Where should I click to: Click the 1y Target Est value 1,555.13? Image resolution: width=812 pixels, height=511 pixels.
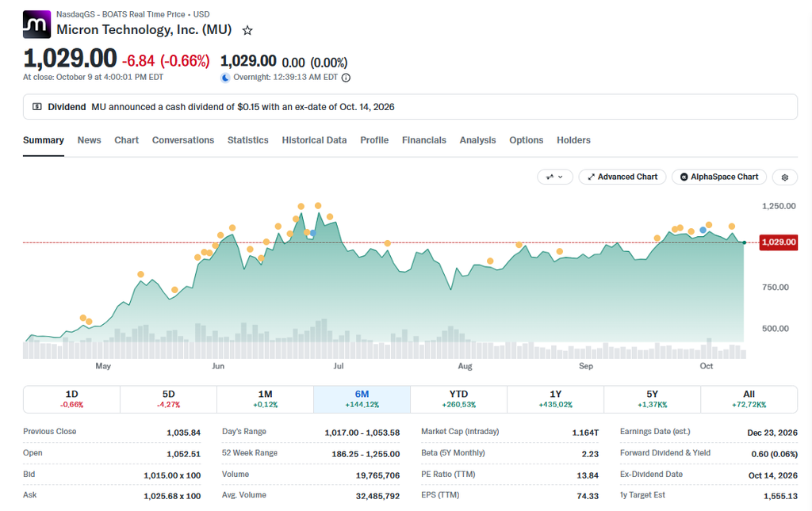click(780, 496)
